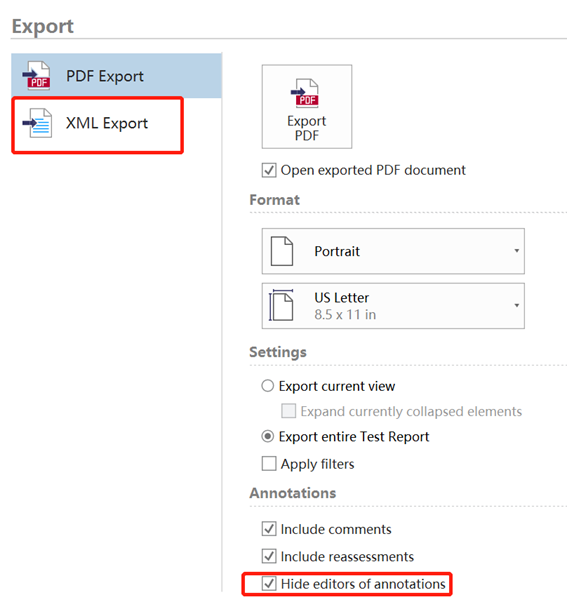567x609 pixels.
Task: Click the Export PDF button icon
Action: 305,93
